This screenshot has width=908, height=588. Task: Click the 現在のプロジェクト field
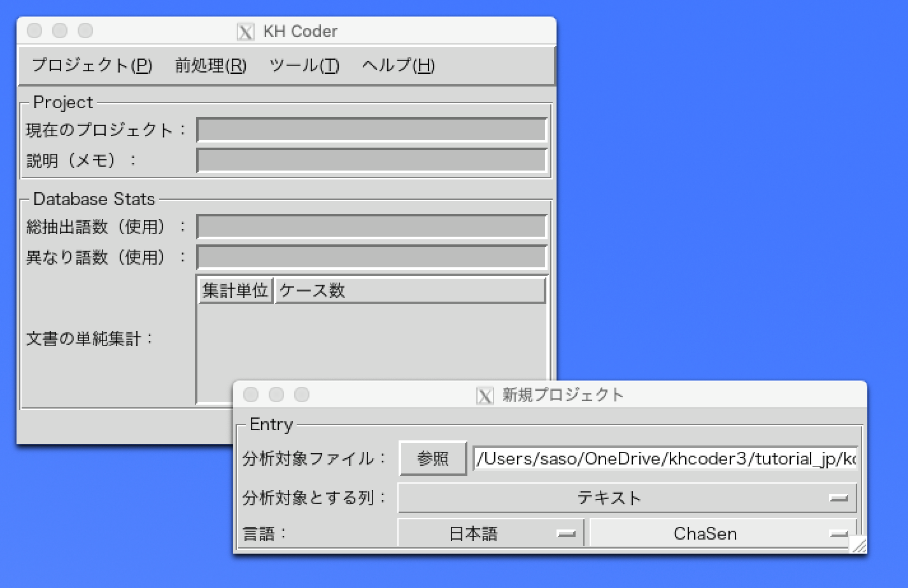pos(372,130)
